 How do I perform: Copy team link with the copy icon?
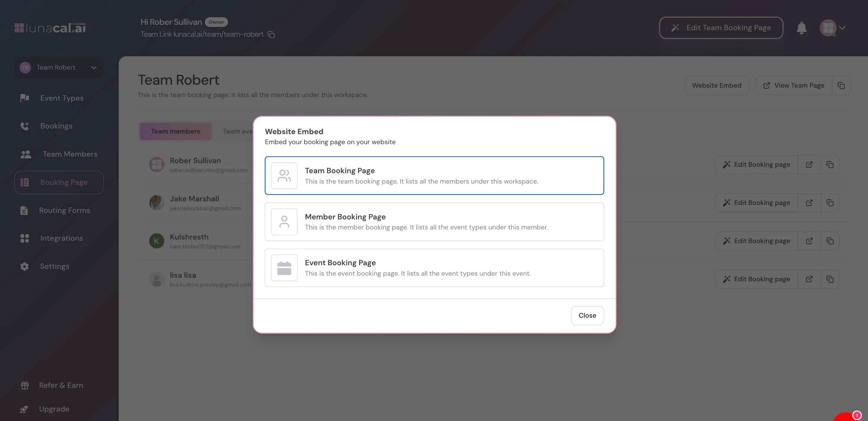click(x=271, y=34)
